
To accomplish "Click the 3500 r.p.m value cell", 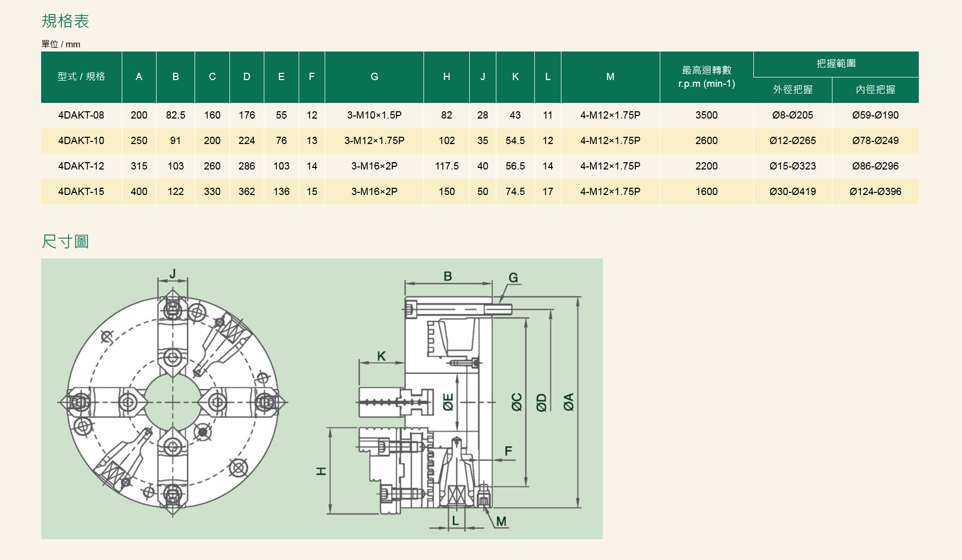I will click(706, 115).
